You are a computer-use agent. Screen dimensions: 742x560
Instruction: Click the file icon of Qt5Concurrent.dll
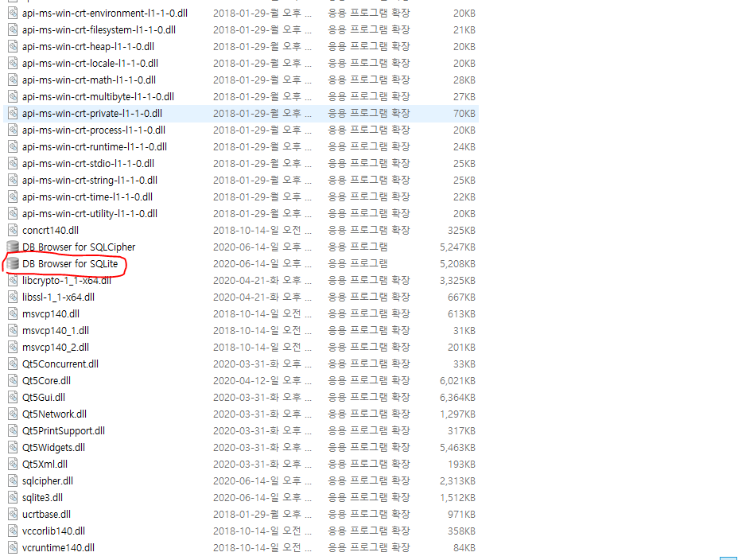click(x=14, y=364)
